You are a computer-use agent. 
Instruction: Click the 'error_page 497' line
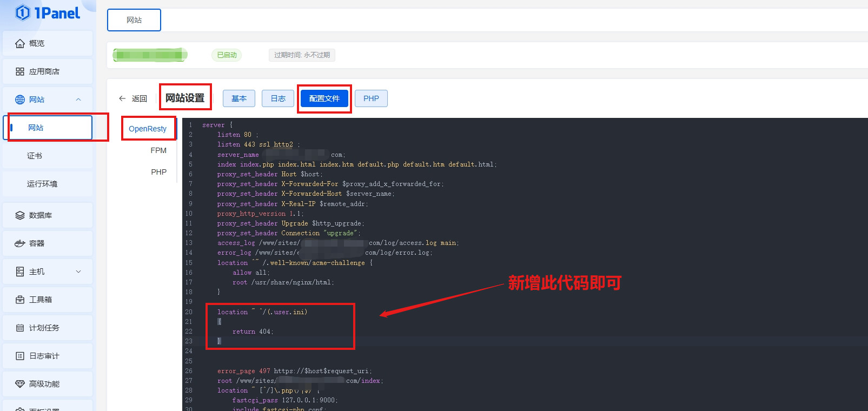[x=295, y=371]
